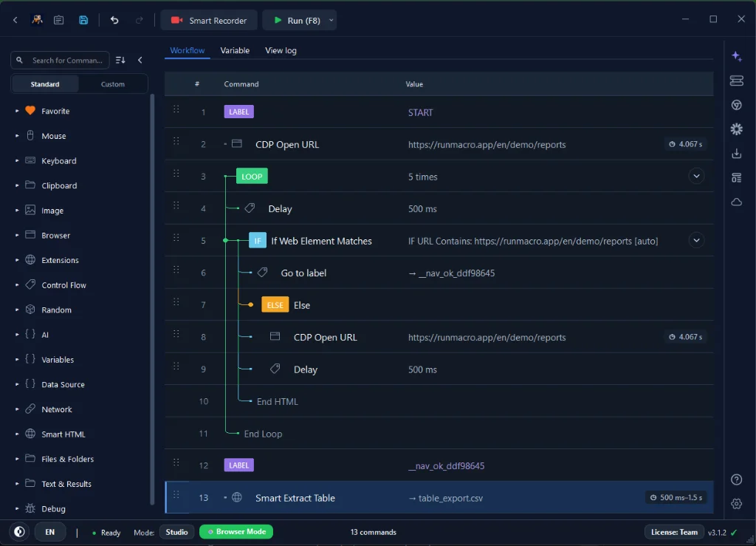Click the Variables category braces icon

point(30,359)
